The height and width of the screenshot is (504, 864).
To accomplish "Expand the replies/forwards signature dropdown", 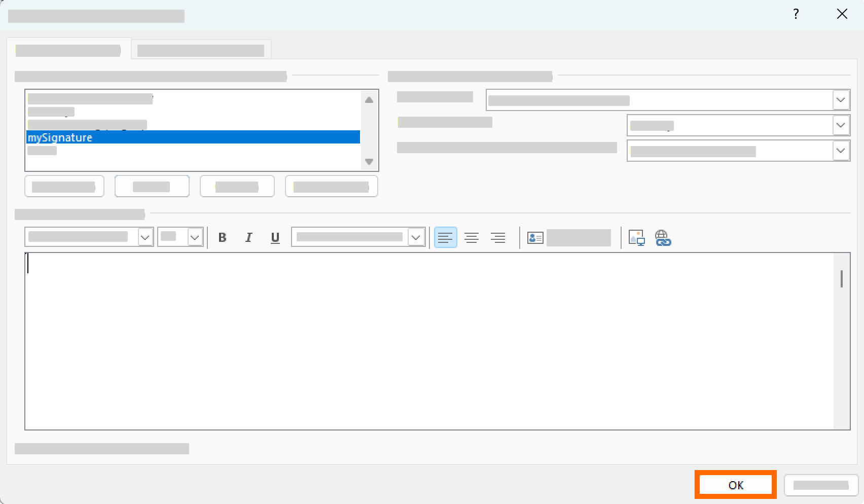I will click(x=841, y=151).
